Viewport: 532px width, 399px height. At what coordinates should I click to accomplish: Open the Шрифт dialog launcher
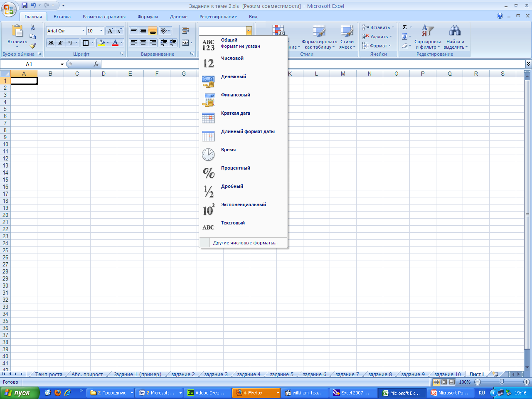coord(122,54)
